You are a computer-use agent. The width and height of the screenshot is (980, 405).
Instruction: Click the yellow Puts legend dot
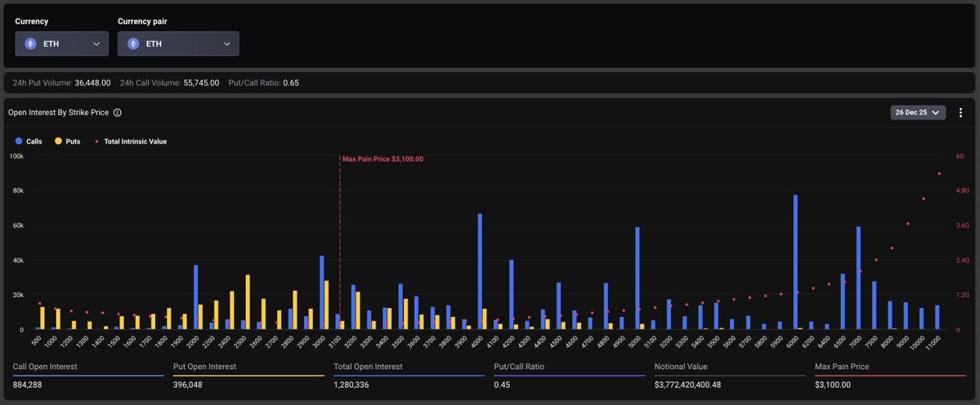coord(58,141)
